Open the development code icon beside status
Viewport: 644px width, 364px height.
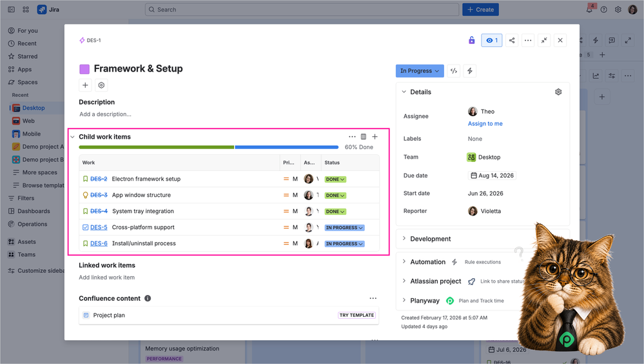(x=454, y=71)
